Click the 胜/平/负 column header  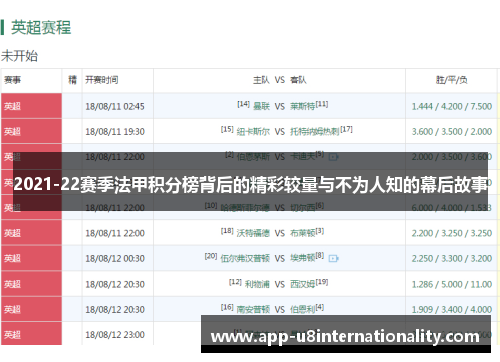pyautogui.click(x=452, y=80)
